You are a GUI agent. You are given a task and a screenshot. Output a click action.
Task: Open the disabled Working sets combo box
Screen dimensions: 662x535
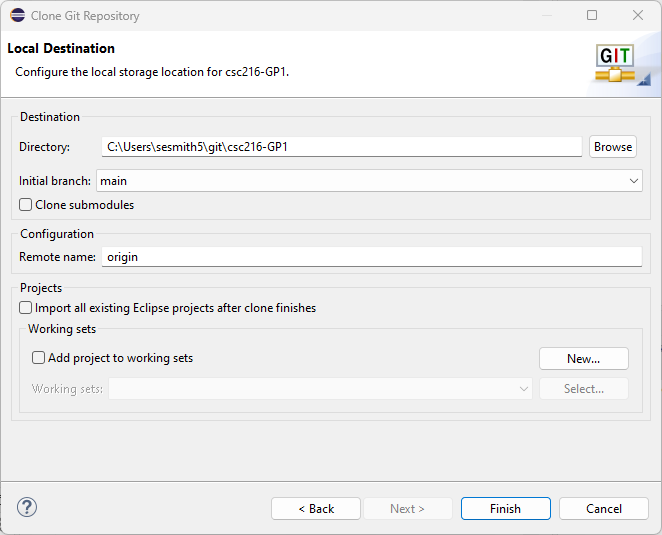[320, 388]
